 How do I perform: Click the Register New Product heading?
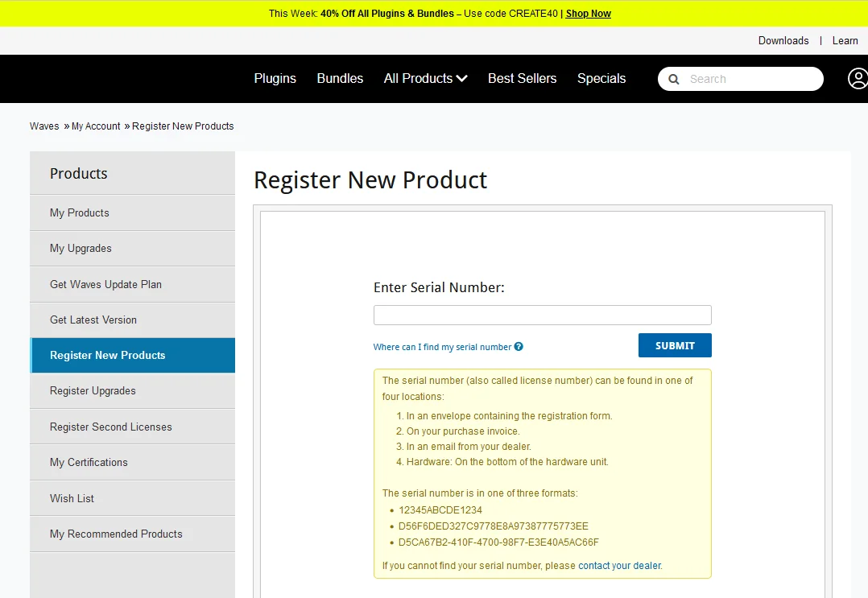370,180
